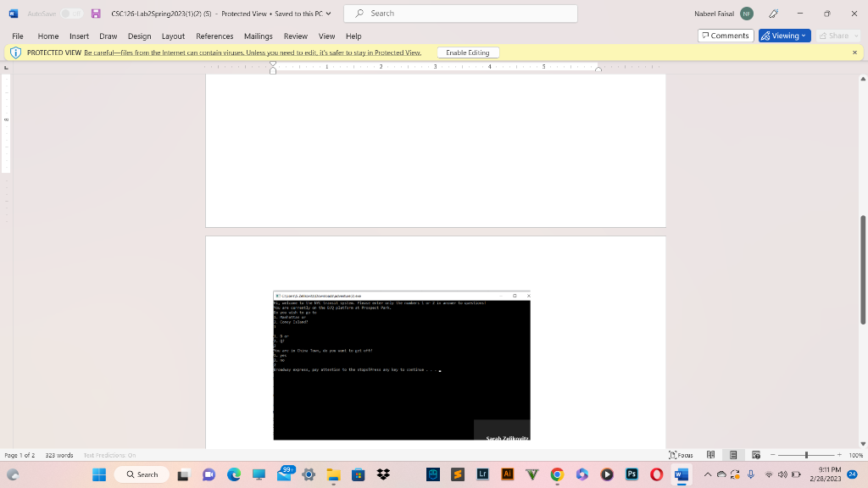Click inside the Search box at top
The width and height of the screenshot is (868, 488).
tap(460, 13)
